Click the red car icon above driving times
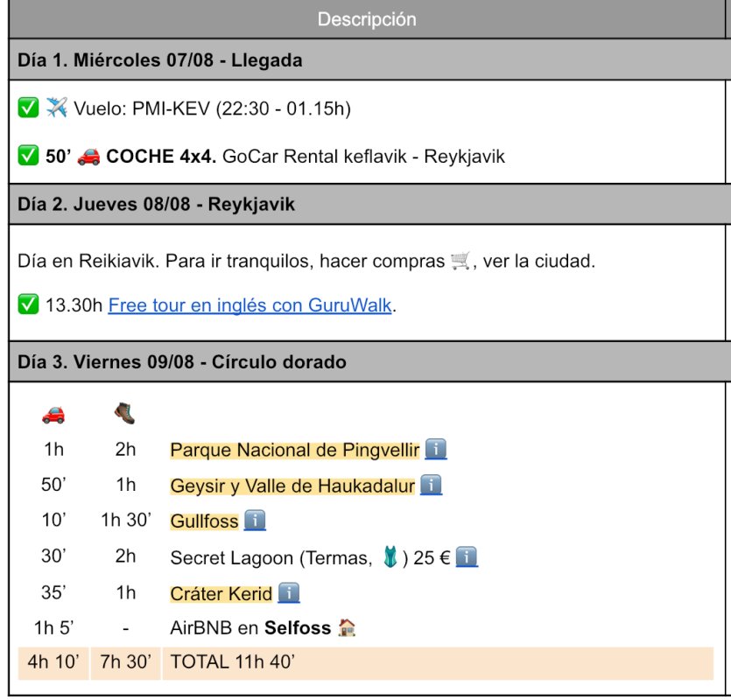This screenshot has height=700, width=731. pos(53,414)
